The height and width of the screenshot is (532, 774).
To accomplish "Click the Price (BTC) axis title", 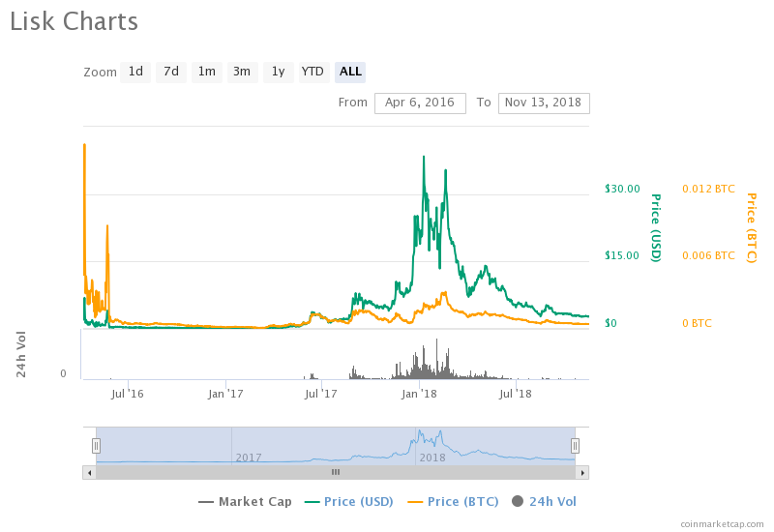I will pyautogui.click(x=752, y=227).
